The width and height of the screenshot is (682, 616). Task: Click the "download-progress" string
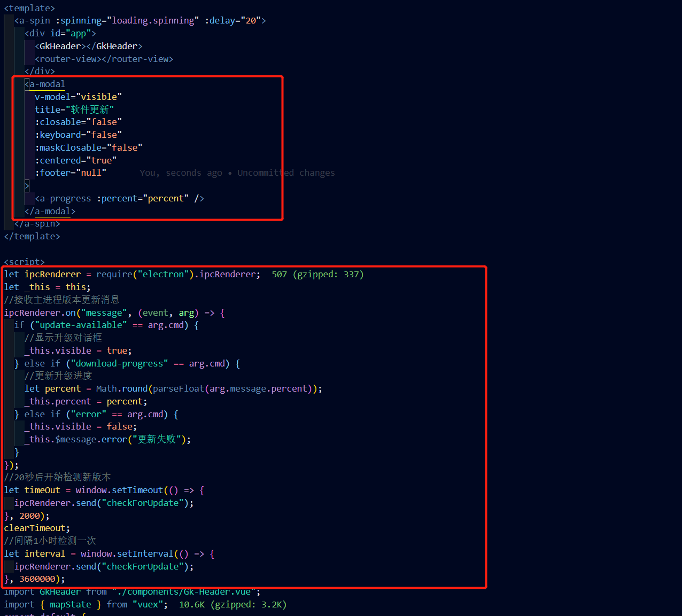tap(120, 364)
